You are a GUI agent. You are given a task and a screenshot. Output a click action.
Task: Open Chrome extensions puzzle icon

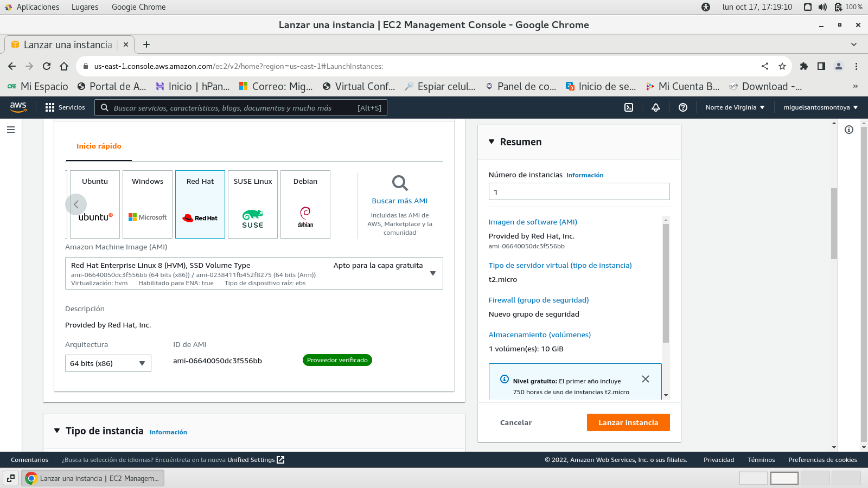(804, 66)
